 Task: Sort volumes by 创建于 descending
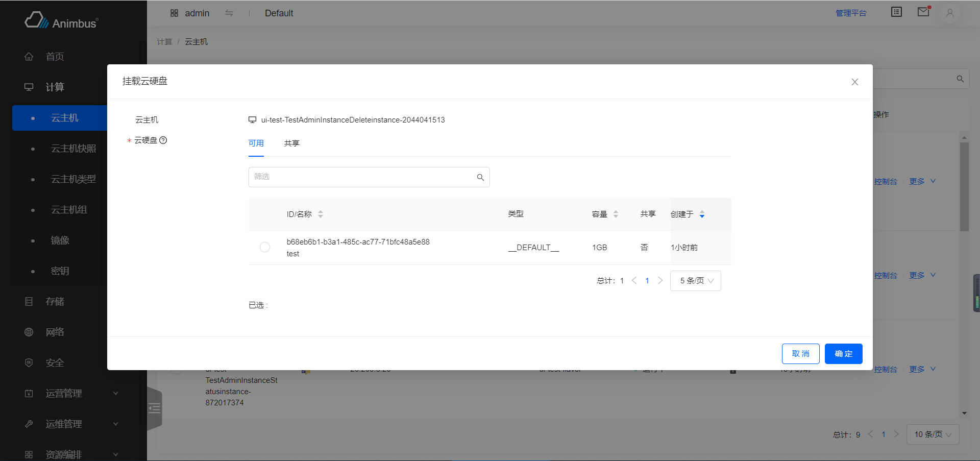tap(702, 216)
